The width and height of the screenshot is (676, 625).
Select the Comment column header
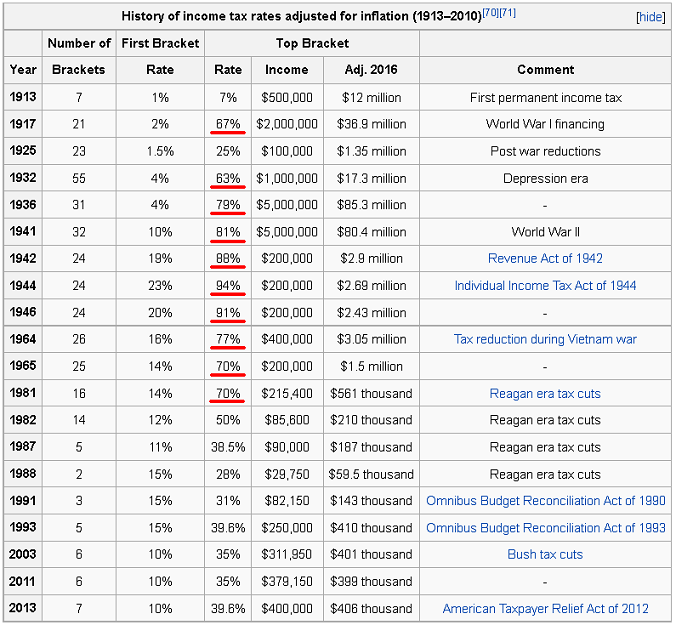(545, 70)
